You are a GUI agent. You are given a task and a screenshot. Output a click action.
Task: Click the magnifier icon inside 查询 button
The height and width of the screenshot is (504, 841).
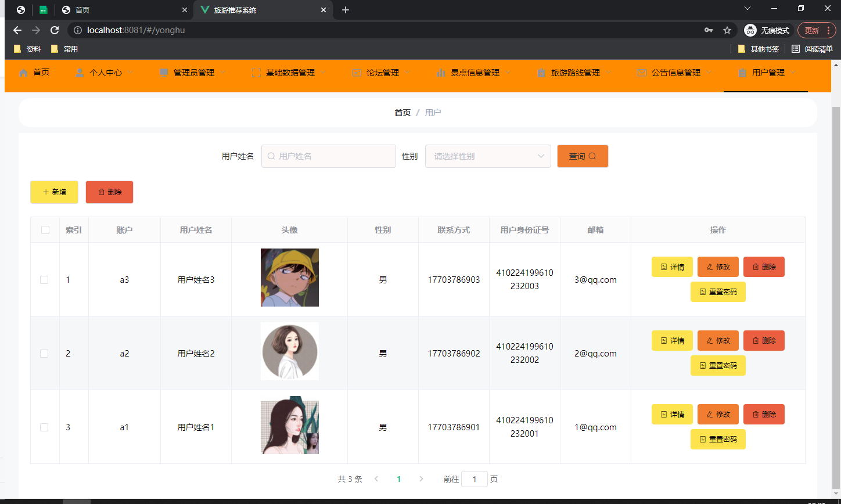pos(591,156)
